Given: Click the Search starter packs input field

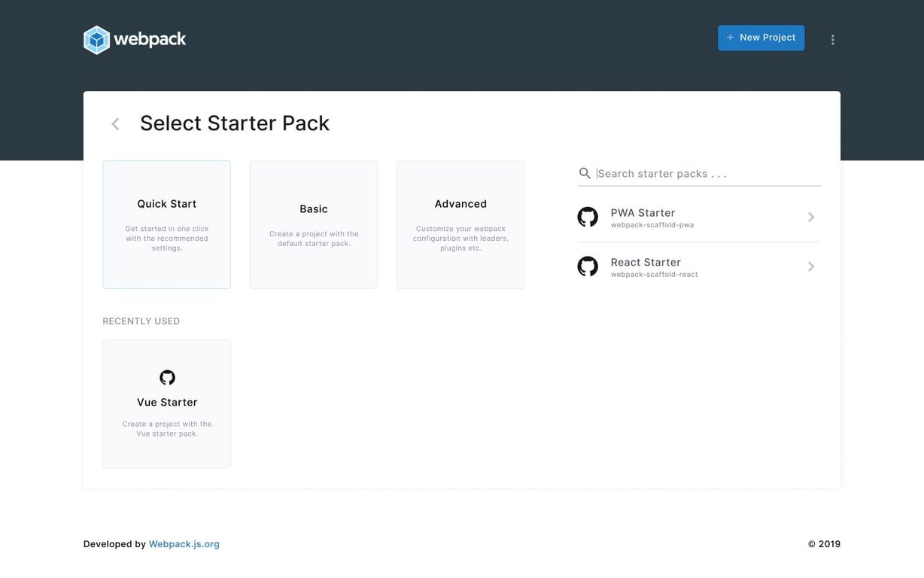Looking at the screenshot, I should coord(677,173).
